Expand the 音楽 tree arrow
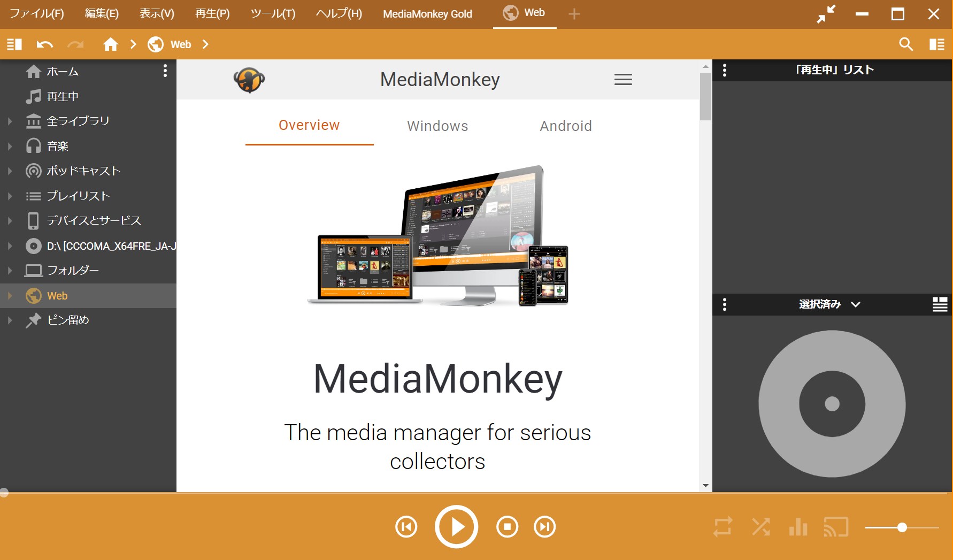The width and height of the screenshot is (953, 560). [x=10, y=146]
